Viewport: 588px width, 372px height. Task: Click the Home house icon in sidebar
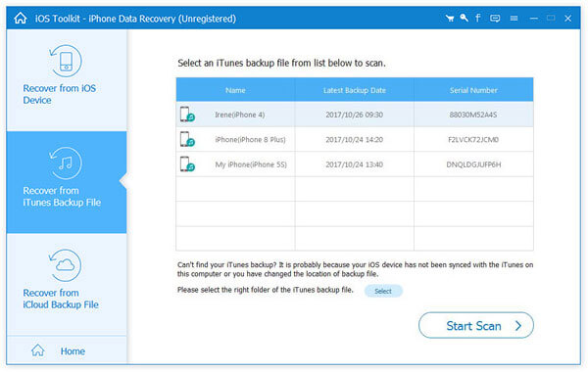click(x=38, y=350)
